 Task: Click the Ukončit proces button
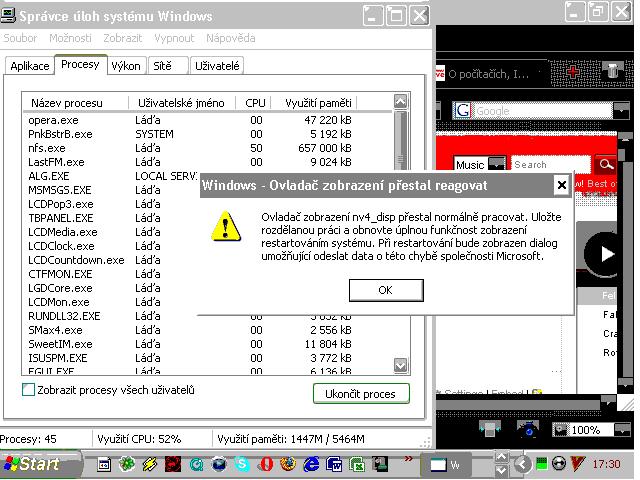(361, 394)
